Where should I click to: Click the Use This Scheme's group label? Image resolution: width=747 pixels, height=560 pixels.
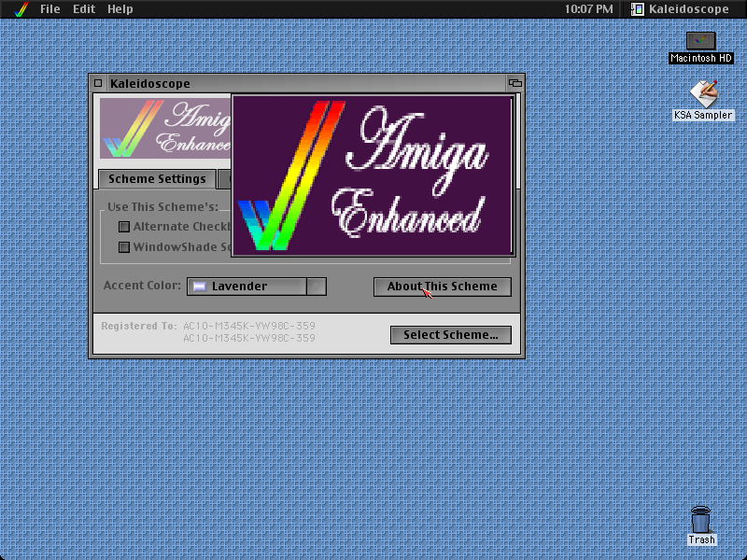click(x=162, y=207)
